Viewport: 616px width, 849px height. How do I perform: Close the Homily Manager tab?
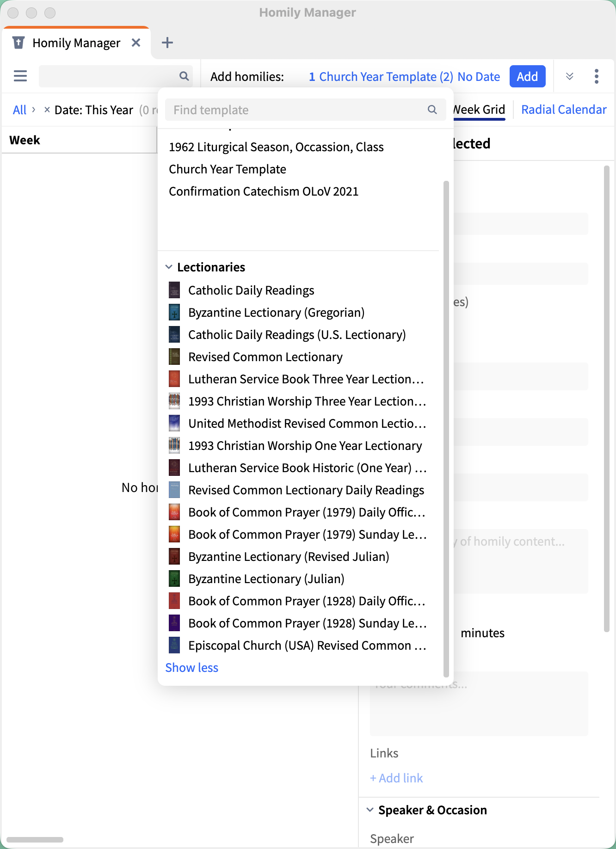[x=136, y=43]
